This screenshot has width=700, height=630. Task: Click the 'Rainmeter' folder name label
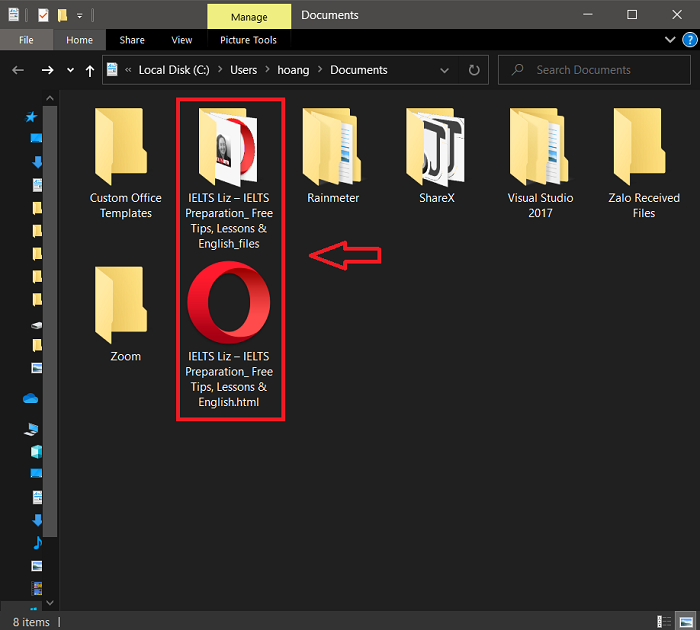[333, 198]
